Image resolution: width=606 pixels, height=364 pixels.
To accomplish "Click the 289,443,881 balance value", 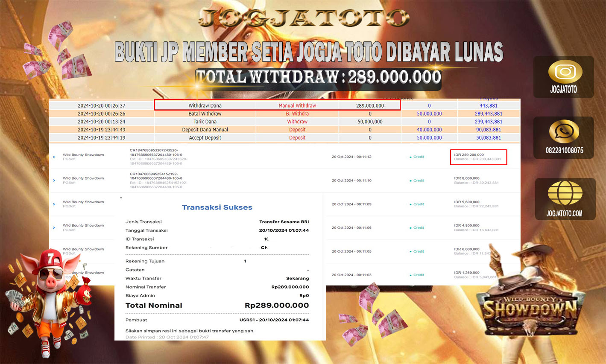I will coord(489,114).
